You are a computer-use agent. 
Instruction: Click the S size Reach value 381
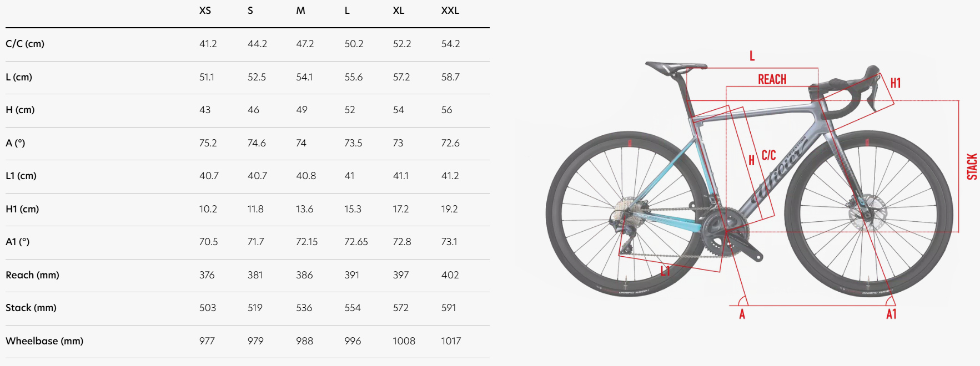pyautogui.click(x=255, y=275)
